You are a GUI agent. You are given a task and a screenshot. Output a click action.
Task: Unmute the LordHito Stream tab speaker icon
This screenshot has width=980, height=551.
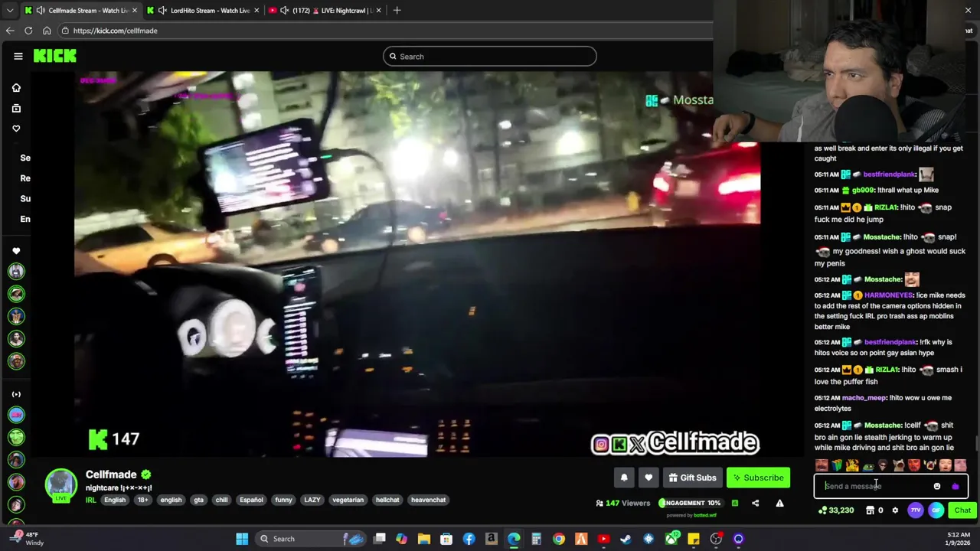162,10
